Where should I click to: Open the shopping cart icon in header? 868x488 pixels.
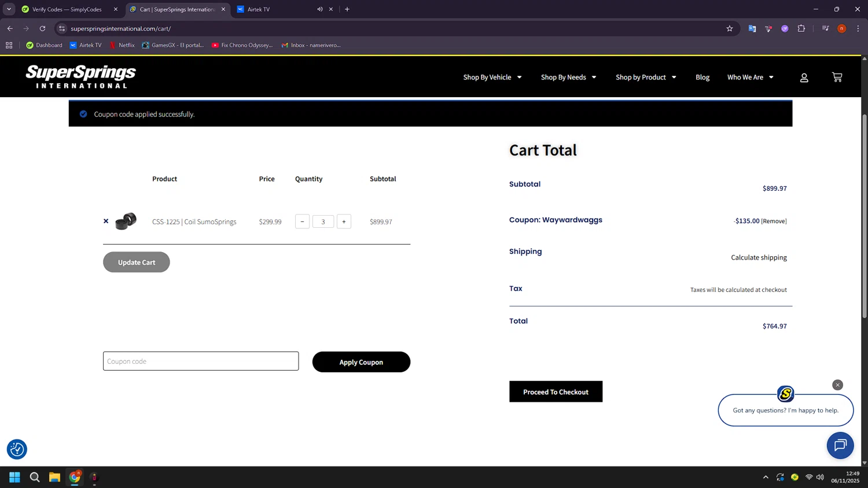837,77
